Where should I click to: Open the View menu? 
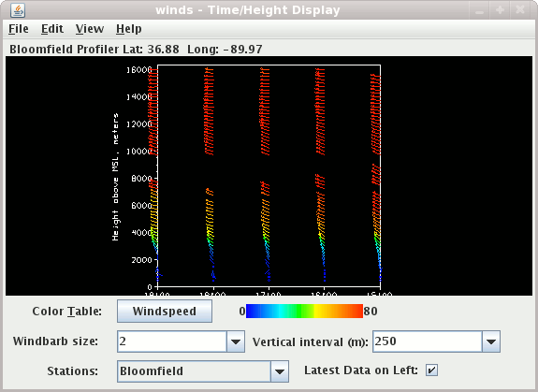(90, 29)
